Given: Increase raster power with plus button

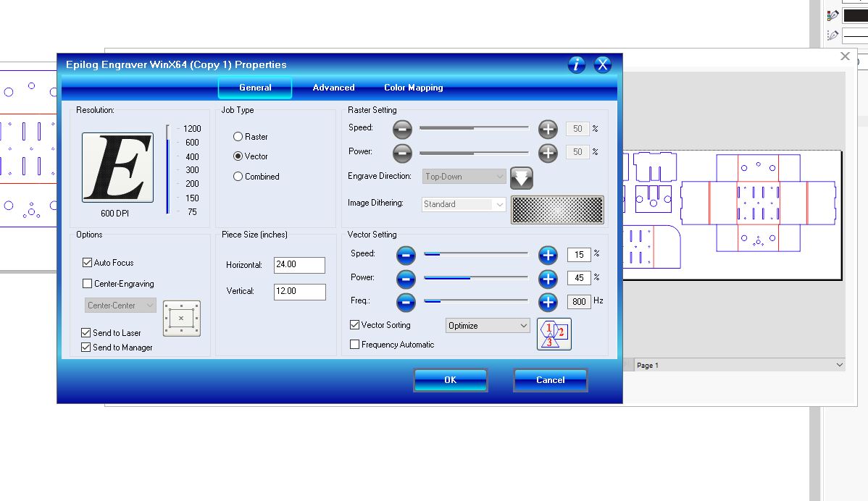Looking at the screenshot, I should pyautogui.click(x=548, y=153).
